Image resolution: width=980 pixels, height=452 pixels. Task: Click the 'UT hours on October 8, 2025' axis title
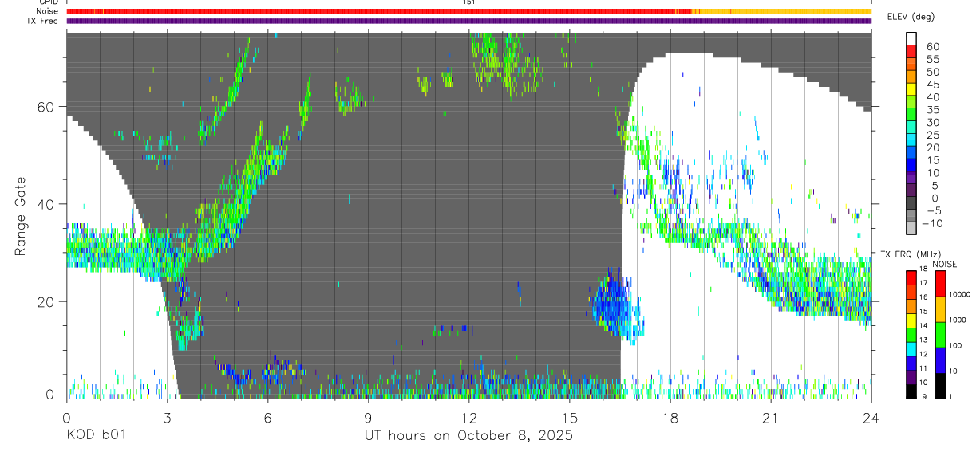[468, 435]
